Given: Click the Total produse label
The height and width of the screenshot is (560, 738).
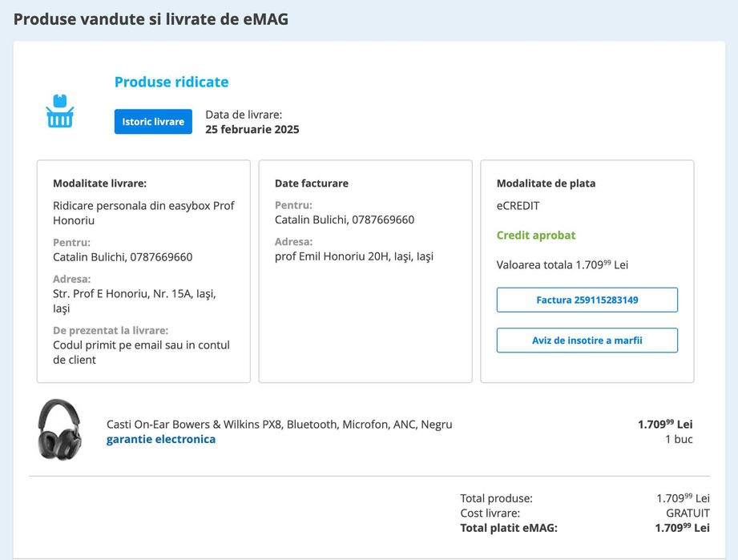Looking at the screenshot, I should coord(497,498).
